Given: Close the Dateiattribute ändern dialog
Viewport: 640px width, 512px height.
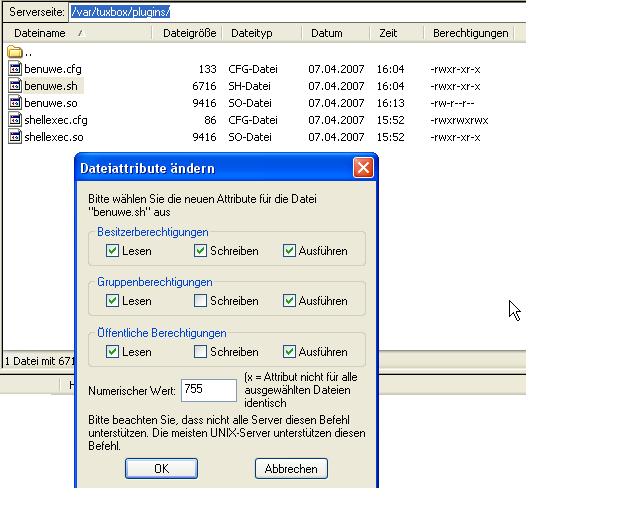Looking at the screenshot, I should coord(363,168).
